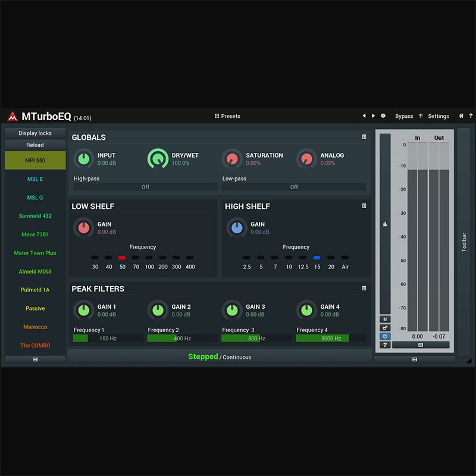The height and width of the screenshot is (476, 476).
Task: Click the random preset dot icon
Action: pyautogui.click(x=383, y=115)
